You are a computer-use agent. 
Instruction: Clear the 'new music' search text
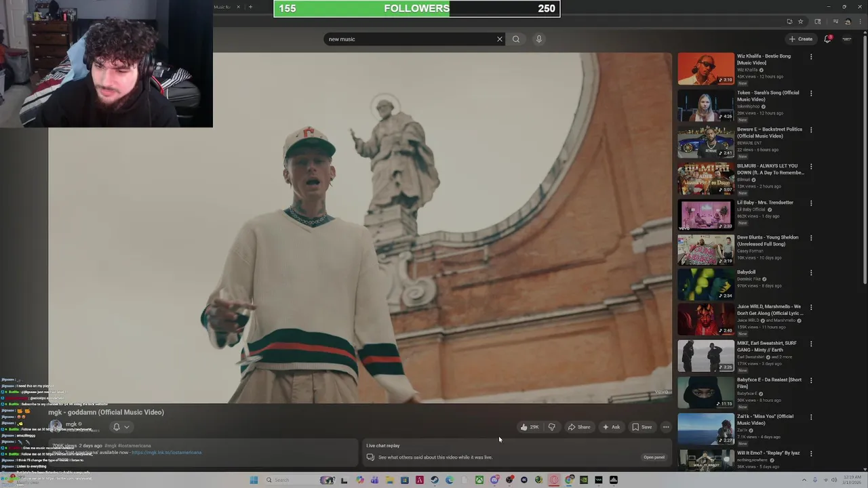coord(500,39)
